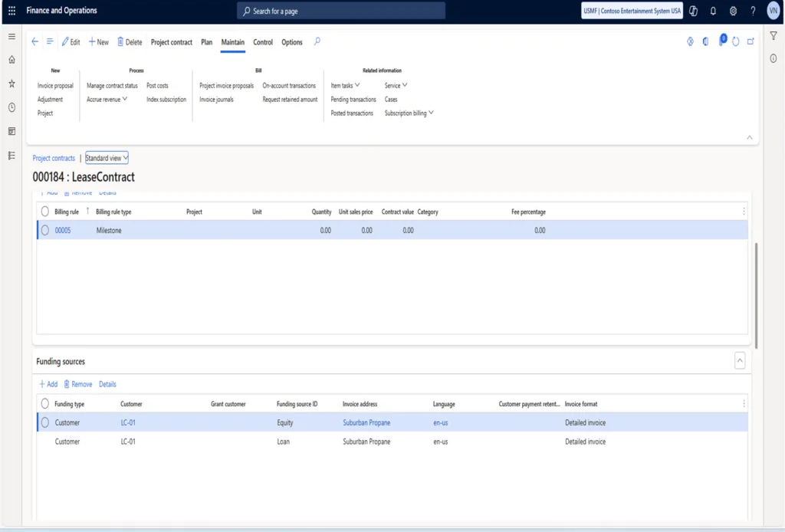Click the back arrow in action bar
Viewport: 785px width, 532px height.
tap(34, 41)
